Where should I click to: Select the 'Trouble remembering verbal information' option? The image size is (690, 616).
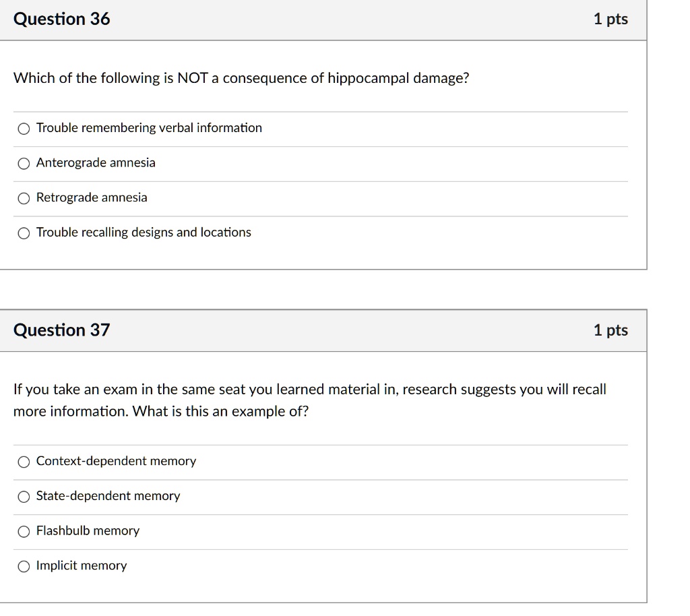point(24,128)
